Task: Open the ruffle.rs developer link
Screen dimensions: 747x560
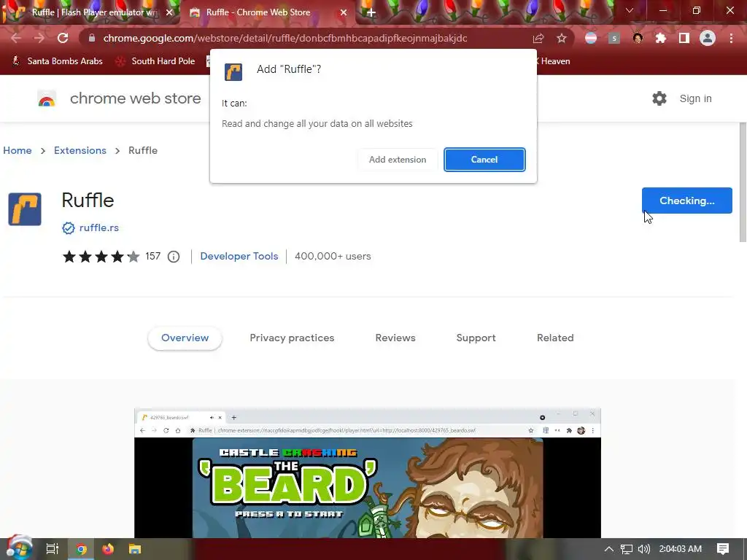Action: coord(98,227)
